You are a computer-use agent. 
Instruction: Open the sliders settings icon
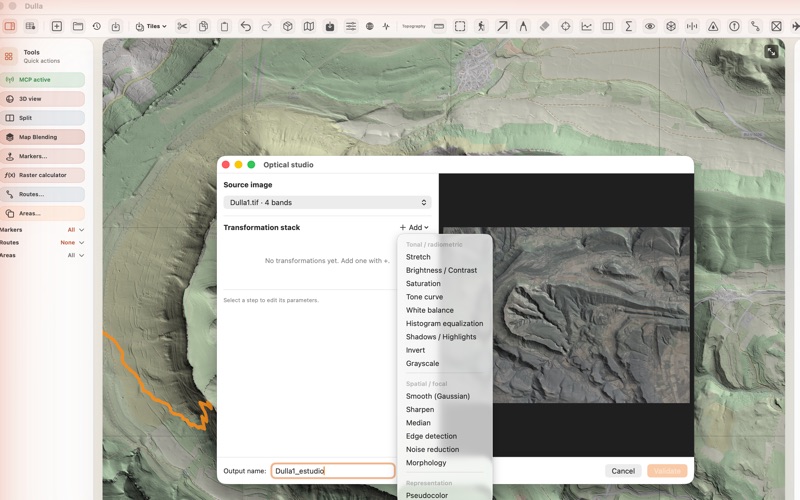coord(351,26)
